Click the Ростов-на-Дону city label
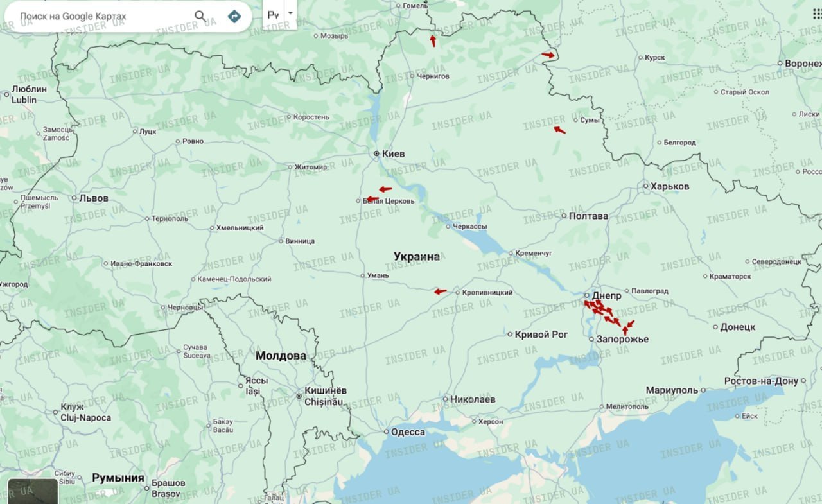822x504 pixels. [761, 381]
